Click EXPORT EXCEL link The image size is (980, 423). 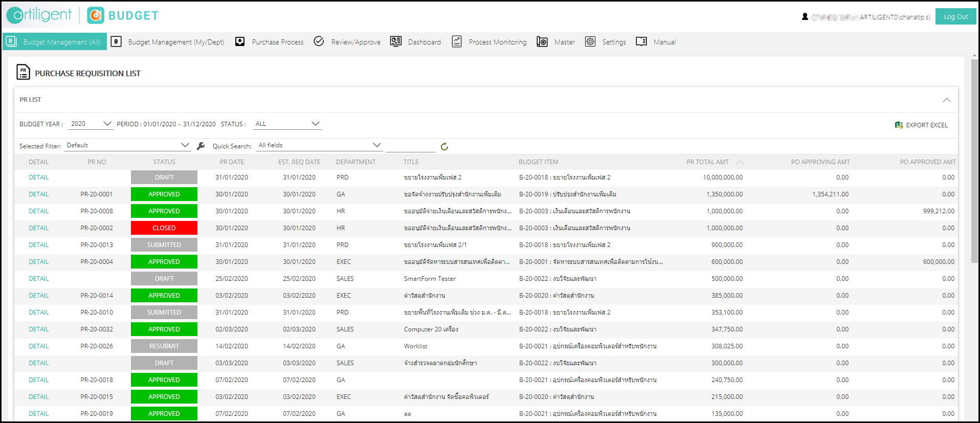[x=927, y=125]
